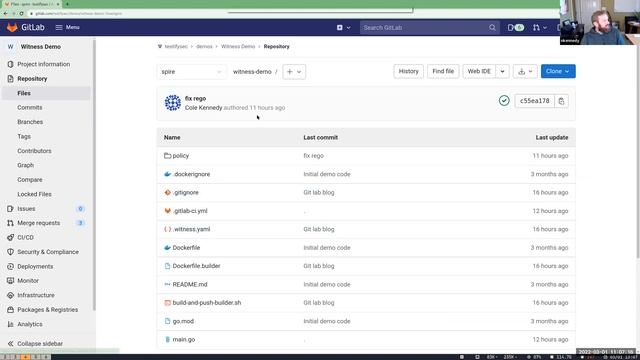Click browser reload button
Screen dimensions: 640x360
pos(22,13)
